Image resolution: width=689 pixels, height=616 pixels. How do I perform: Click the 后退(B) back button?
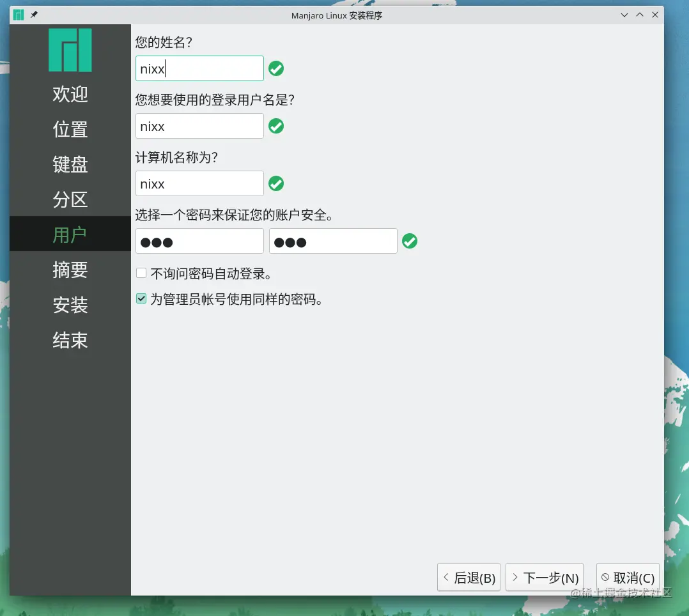tap(469, 577)
